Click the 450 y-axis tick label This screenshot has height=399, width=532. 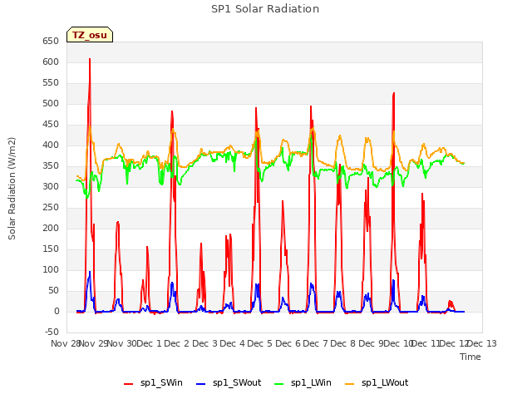click(x=51, y=124)
